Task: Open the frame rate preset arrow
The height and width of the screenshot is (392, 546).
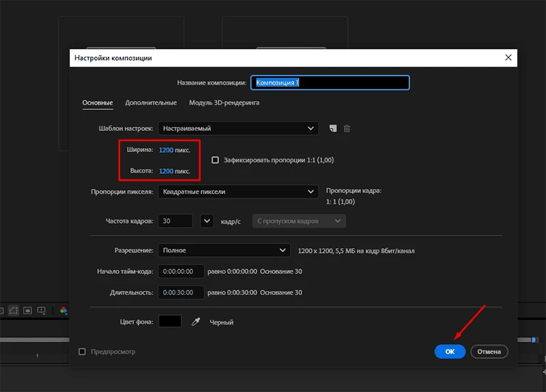Action: [x=207, y=221]
